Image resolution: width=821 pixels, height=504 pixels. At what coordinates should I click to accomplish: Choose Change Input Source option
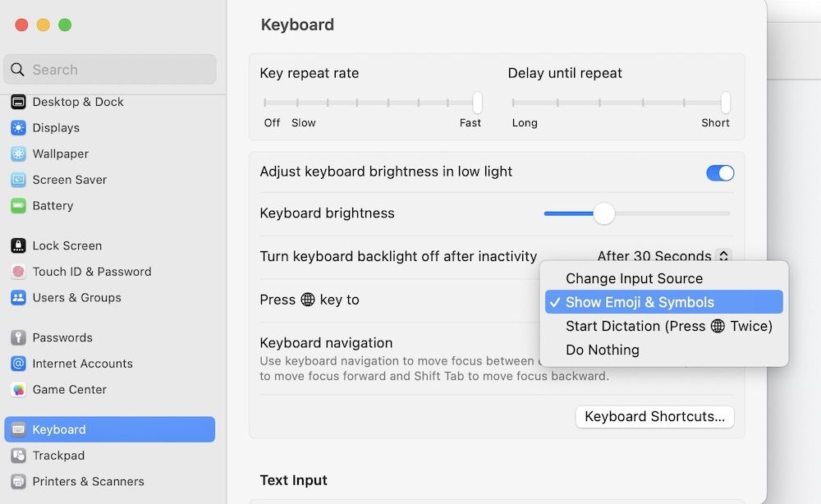[x=634, y=279]
